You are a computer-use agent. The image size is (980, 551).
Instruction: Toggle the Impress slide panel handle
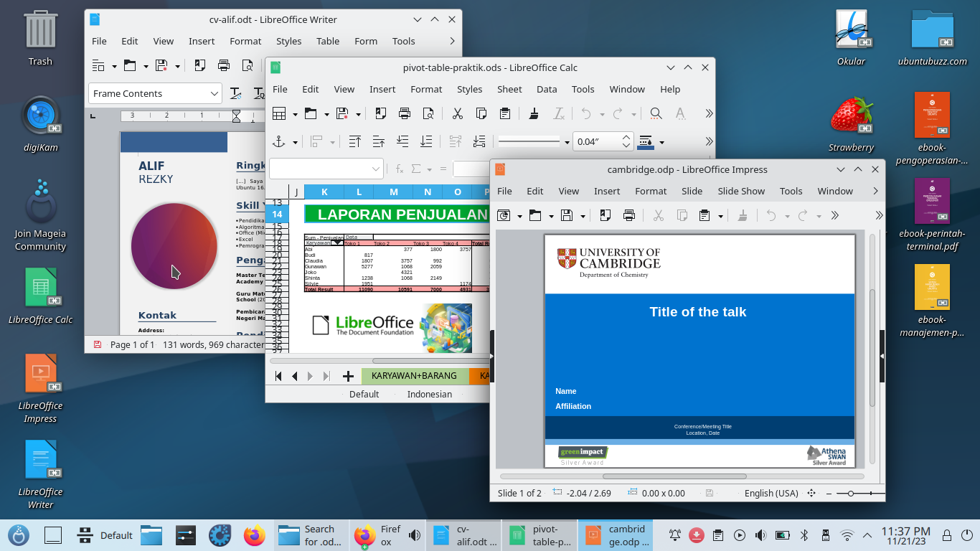492,356
